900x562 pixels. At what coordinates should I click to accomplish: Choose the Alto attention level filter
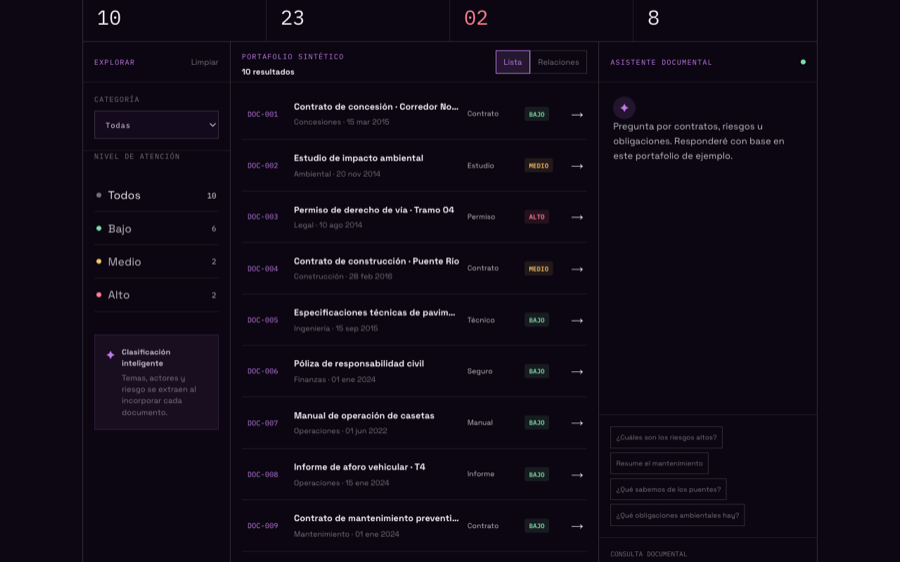click(156, 295)
